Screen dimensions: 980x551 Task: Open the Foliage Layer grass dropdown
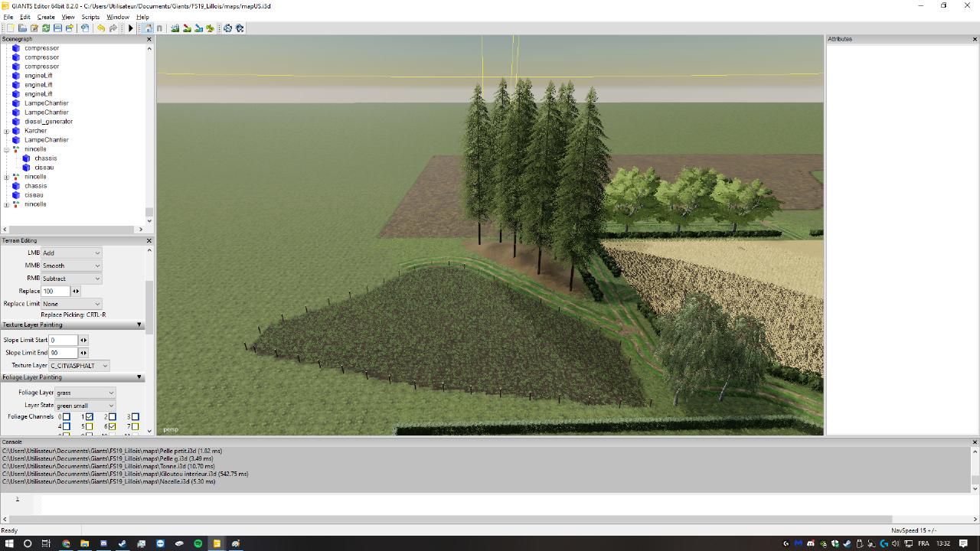click(84, 393)
